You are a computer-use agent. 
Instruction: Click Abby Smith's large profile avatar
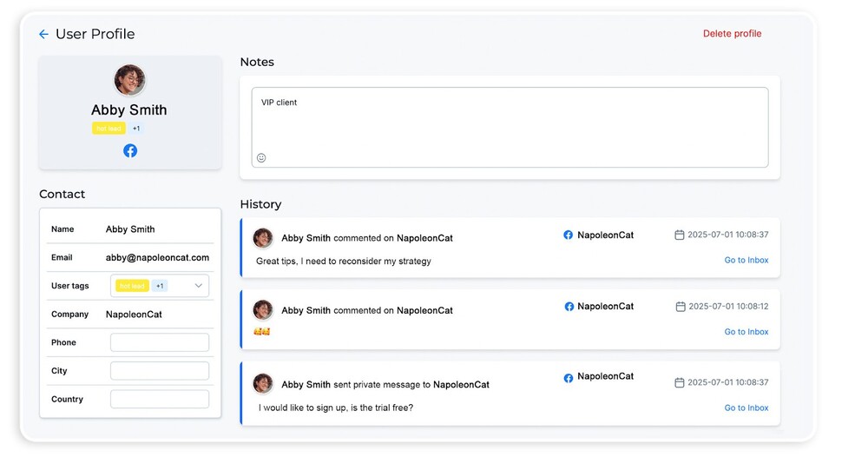(x=130, y=81)
